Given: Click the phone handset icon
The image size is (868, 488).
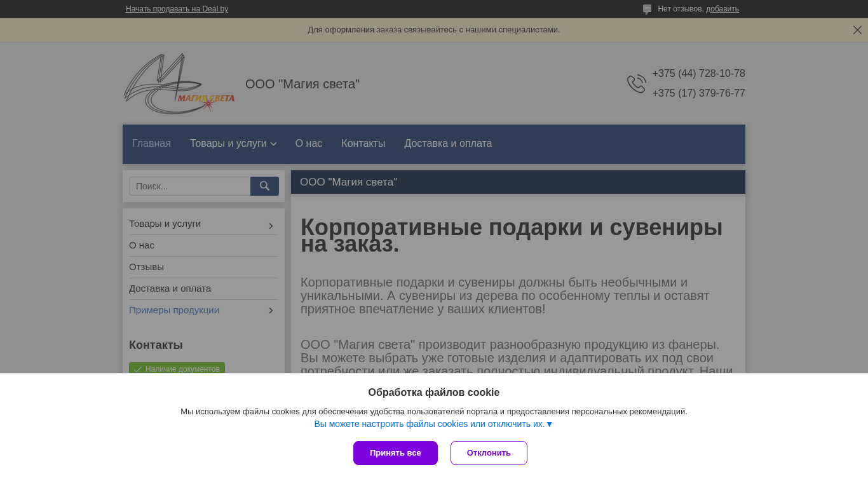Looking at the screenshot, I should (x=636, y=84).
